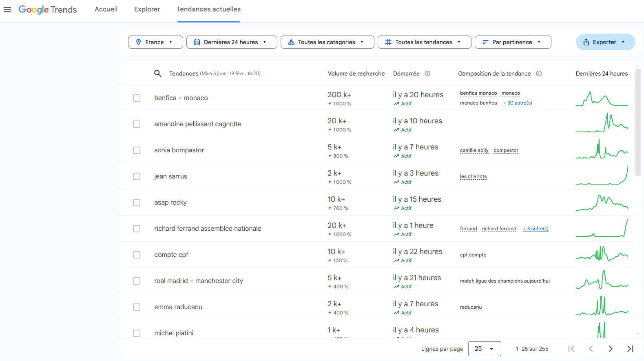The image size is (644, 361).
Task: Click info icon next to Démarrée
Action: [x=427, y=74]
